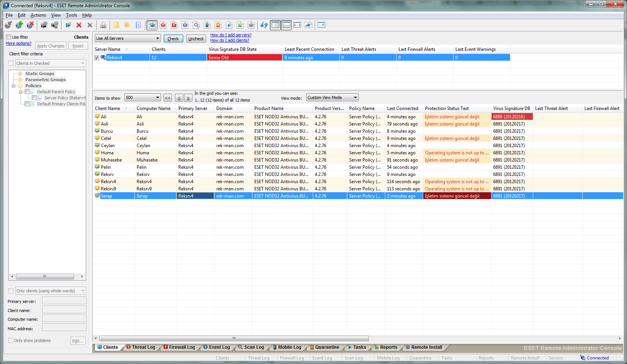Open the Custom View Mode dropdown
This screenshot has width=627, height=364.
click(x=332, y=97)
